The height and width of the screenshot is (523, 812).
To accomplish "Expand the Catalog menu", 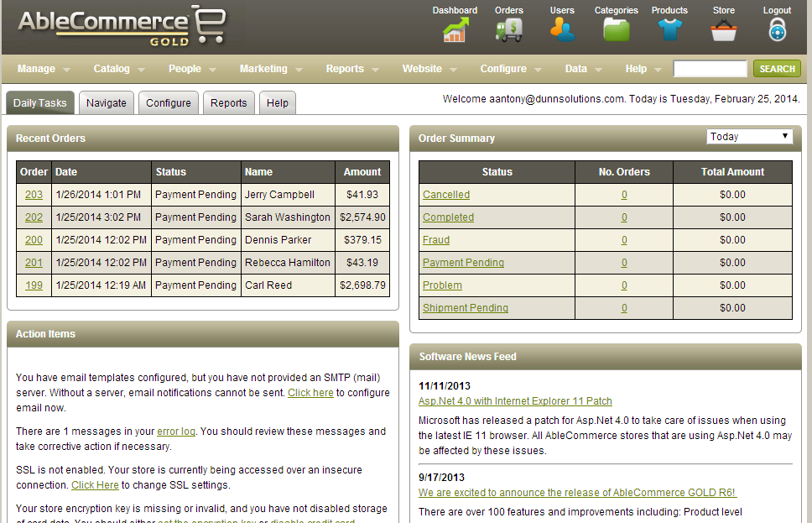I will pyautogui.click(x=119, y=69).
